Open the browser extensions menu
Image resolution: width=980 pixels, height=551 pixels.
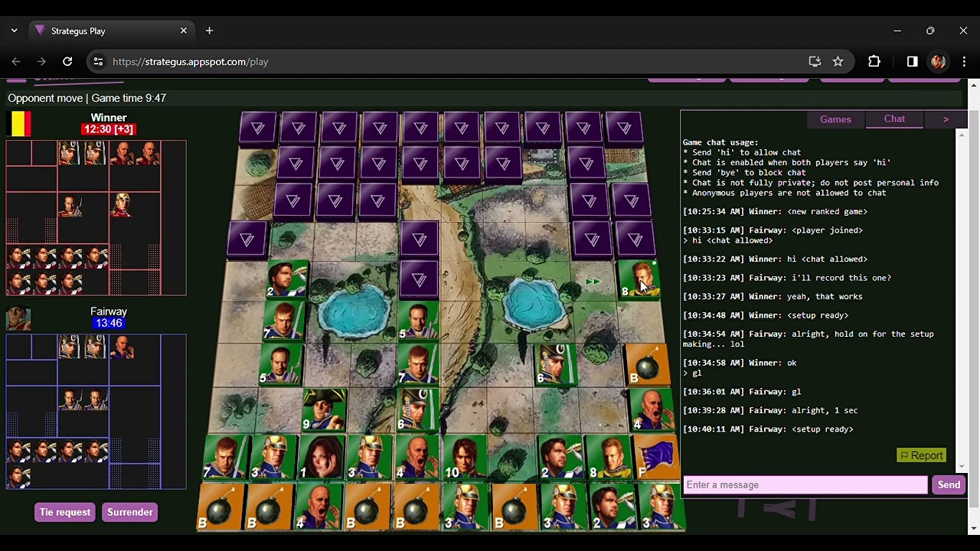pos(874,61)
